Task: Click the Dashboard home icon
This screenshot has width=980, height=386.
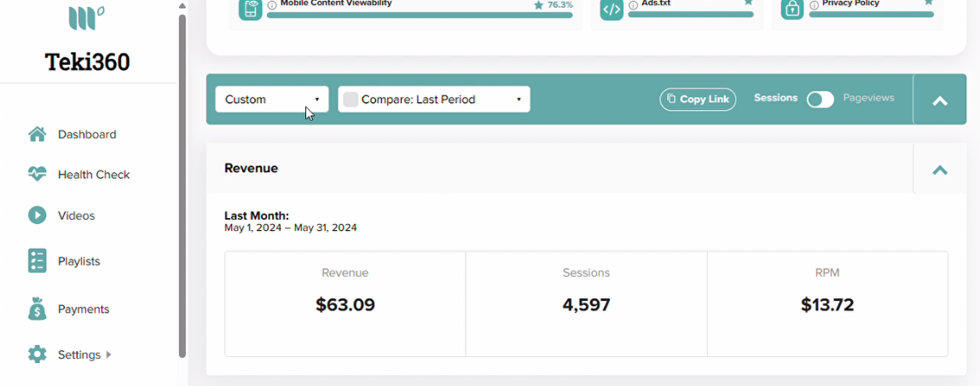Action: (38, 135)
